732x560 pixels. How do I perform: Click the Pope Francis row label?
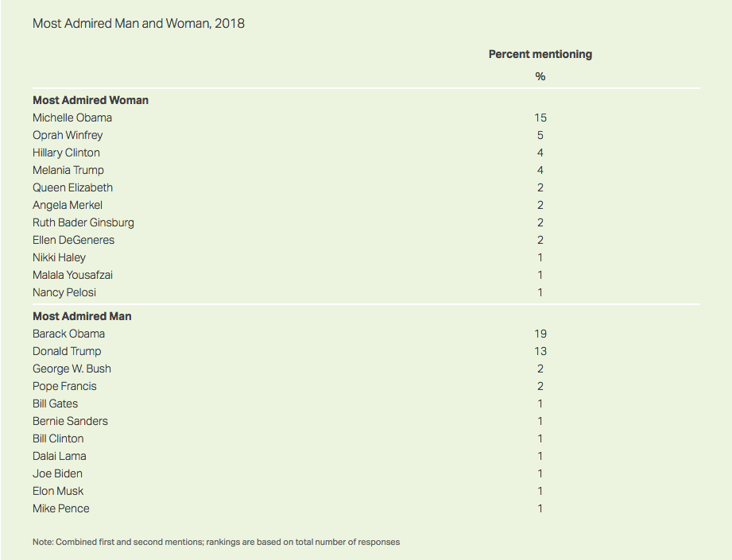click(64, 387)
